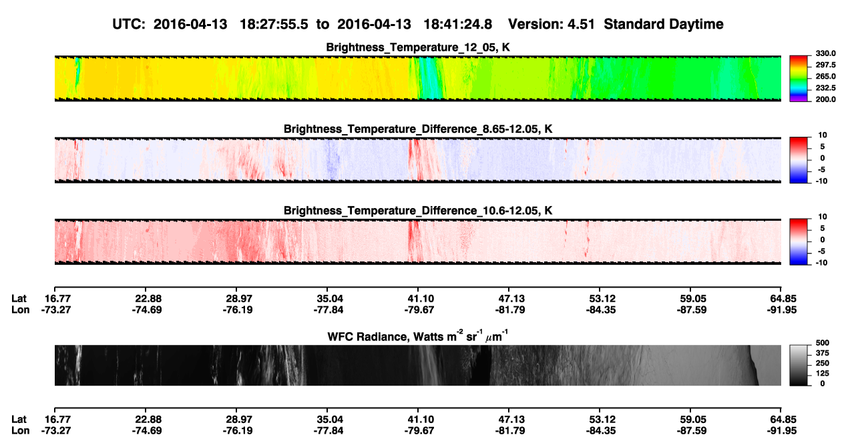The width and height of the screenshot is (868, 445).
Task: Click the 'Lat' label on the axis above WFC Radiance
Action: click(19, 298)
